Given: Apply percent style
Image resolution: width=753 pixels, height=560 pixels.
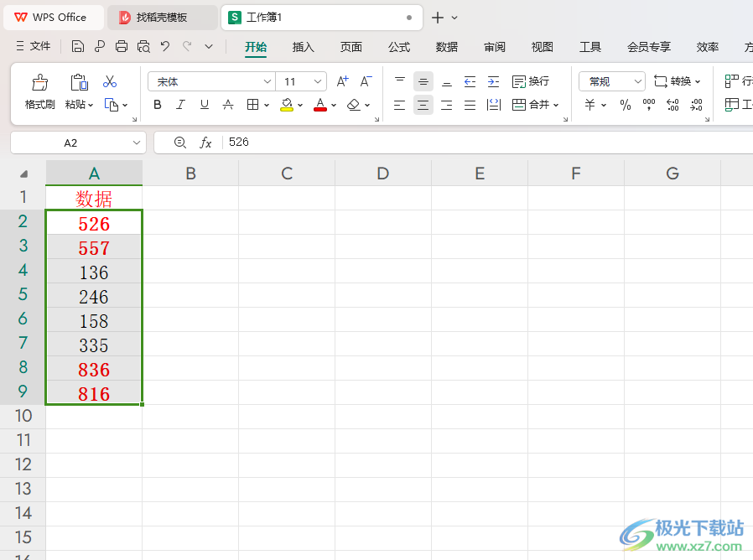Looking at the screenshot, I should tap(626, 105).
